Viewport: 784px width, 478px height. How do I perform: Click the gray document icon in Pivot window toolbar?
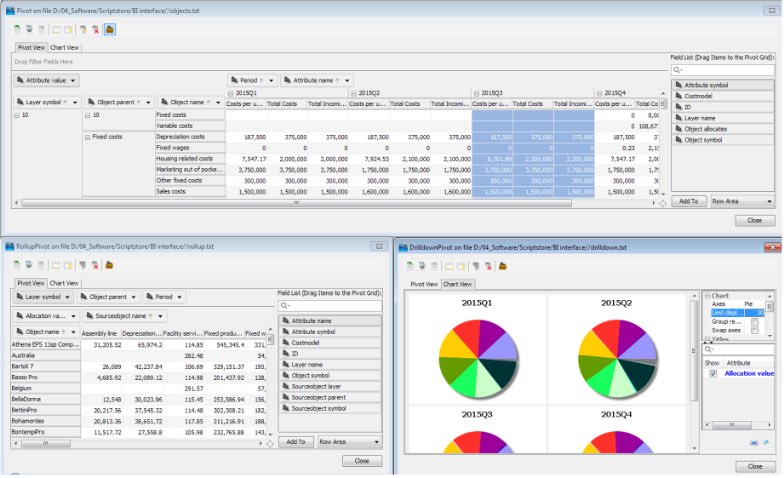42,30
